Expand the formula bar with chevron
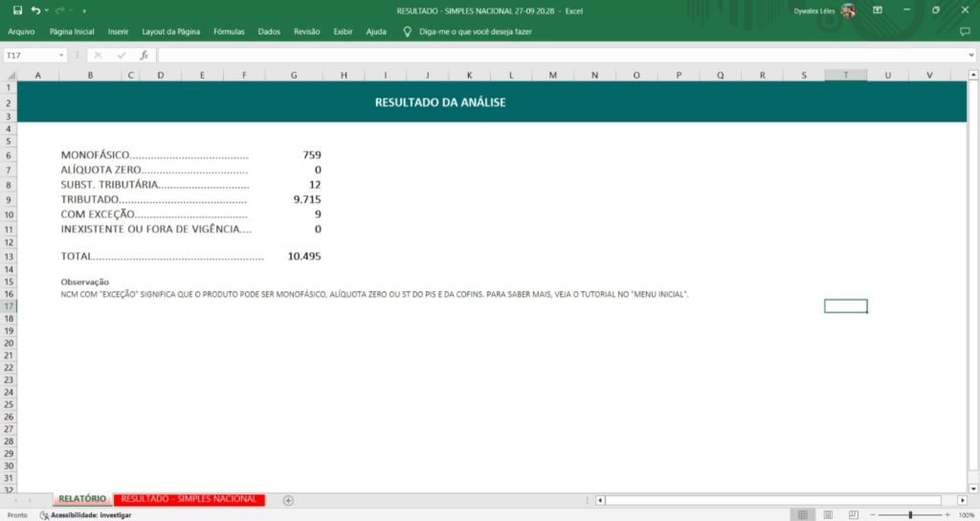This screenshot has height=521, width=980. (971, 56)
